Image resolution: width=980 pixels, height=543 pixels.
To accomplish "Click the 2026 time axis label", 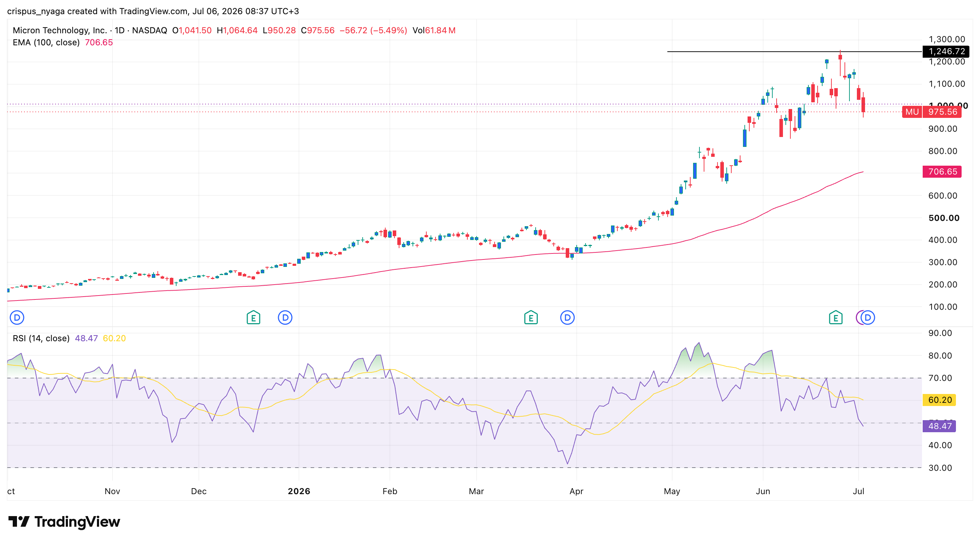I will (299, 491).
